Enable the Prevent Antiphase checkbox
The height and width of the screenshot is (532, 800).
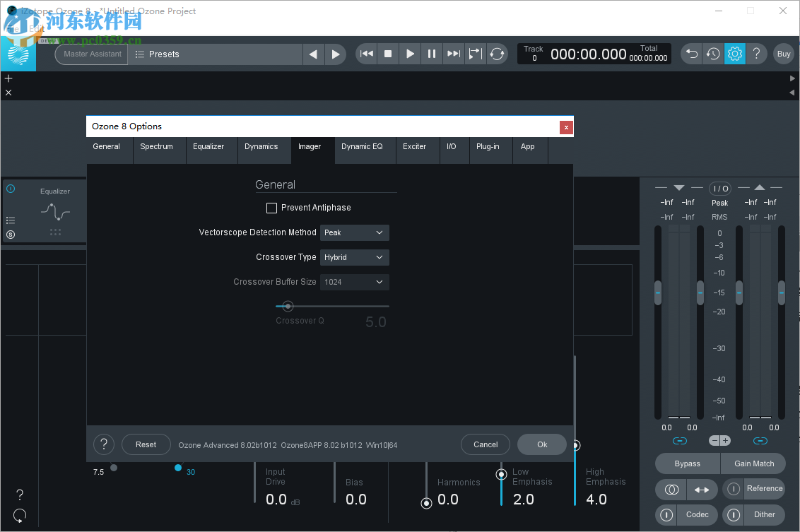[x=271, y=207]
